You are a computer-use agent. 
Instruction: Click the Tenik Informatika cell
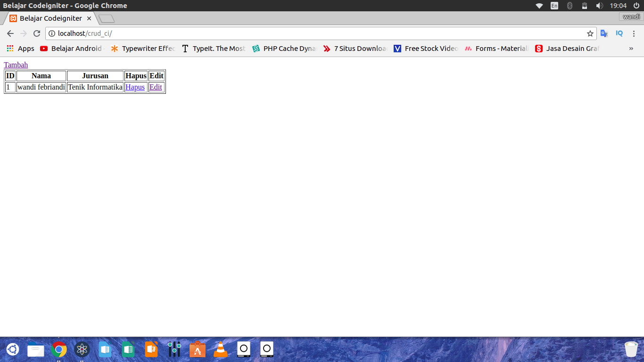(x=95, y=87)
